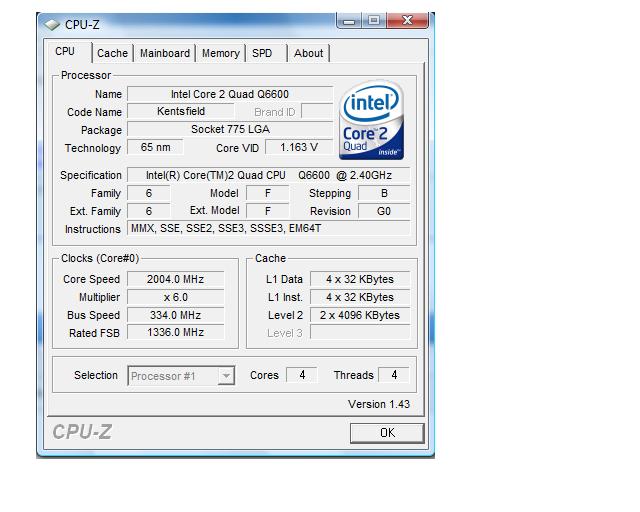This screenshot has width=640, height=512.
Task: Switch to the Memory tab
Action: point(221,53)
